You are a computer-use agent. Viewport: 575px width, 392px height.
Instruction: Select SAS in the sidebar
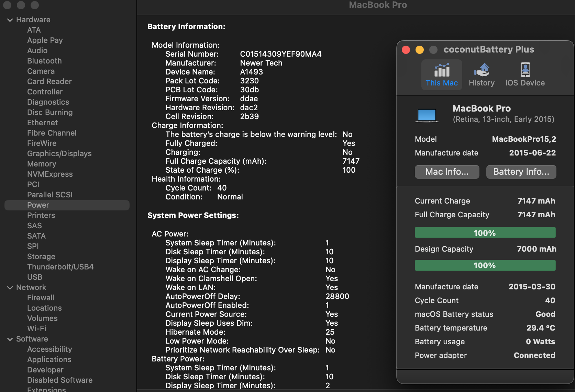[35, 226]
